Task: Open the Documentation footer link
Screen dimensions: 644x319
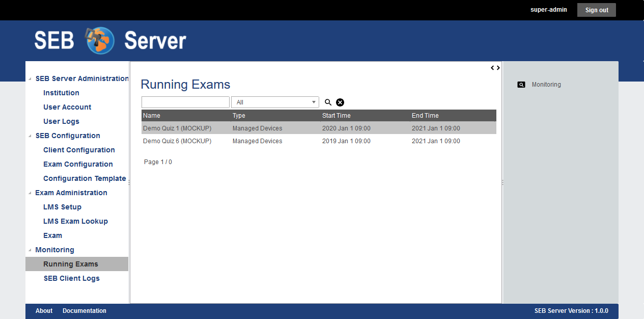Action: [x=85, y=311]
